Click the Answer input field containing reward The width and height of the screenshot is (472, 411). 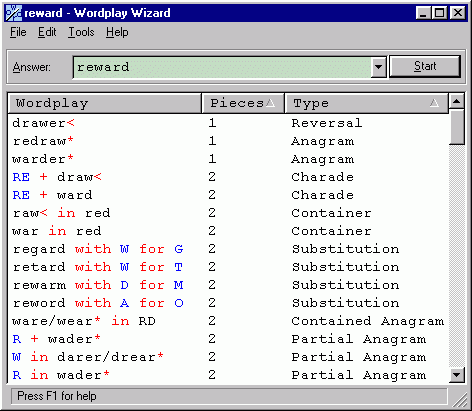(222, 67)
